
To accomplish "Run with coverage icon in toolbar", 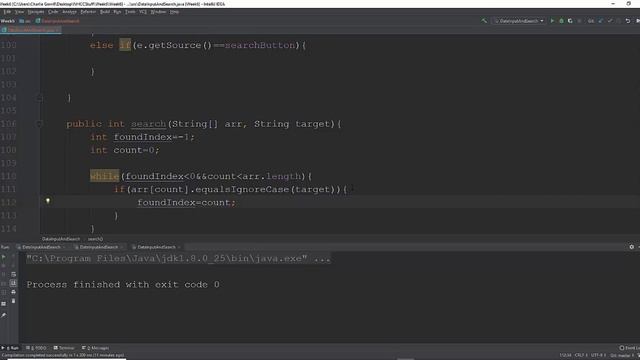I will 570,21.
